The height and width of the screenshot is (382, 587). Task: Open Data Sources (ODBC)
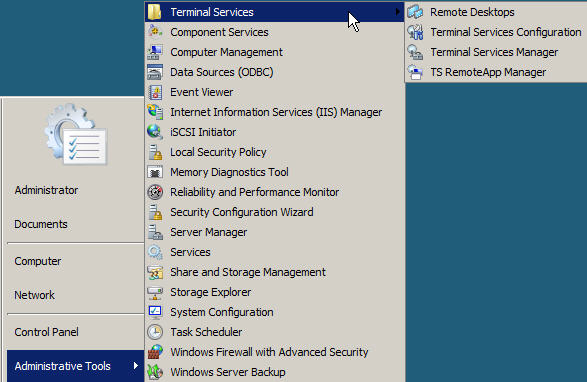point(274,72)
